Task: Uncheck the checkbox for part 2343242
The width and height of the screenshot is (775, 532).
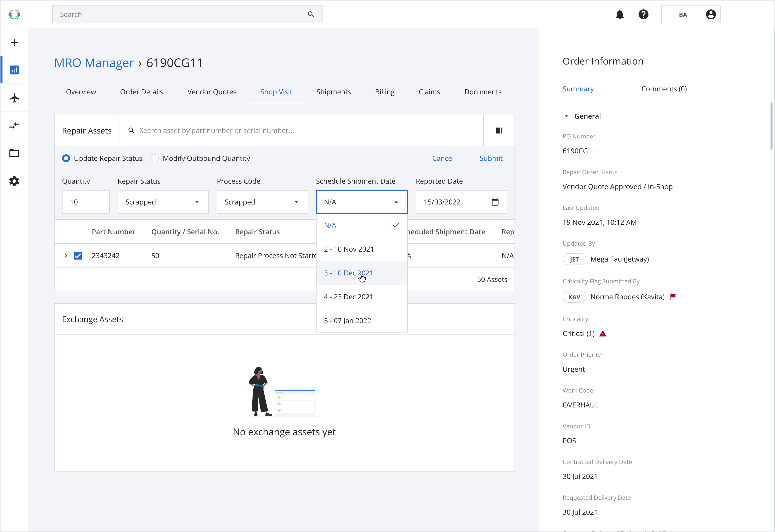Action: (78, 256)
